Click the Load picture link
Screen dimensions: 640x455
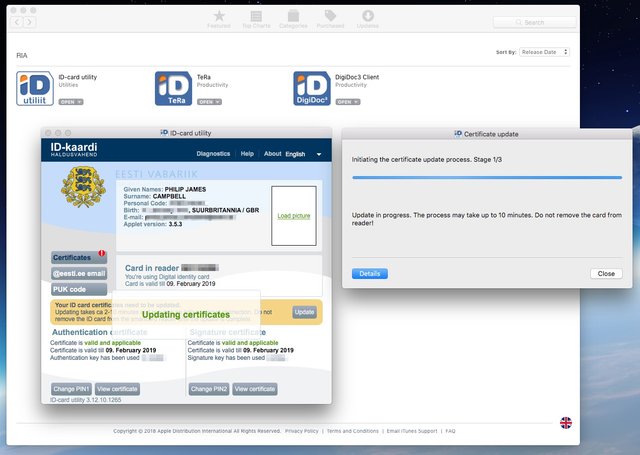click(x=293, y=216)
